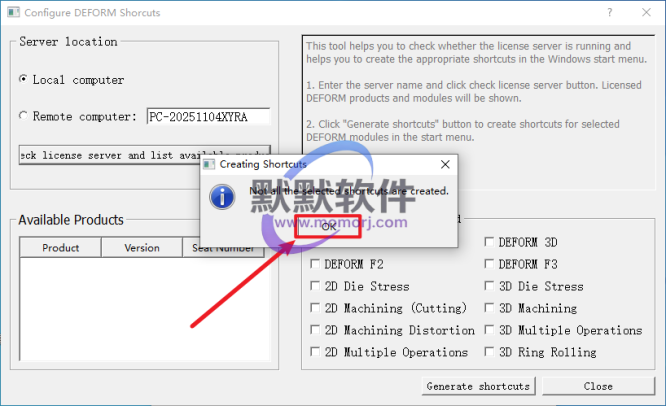Select the Local computer radio button

tap(24, 79)
